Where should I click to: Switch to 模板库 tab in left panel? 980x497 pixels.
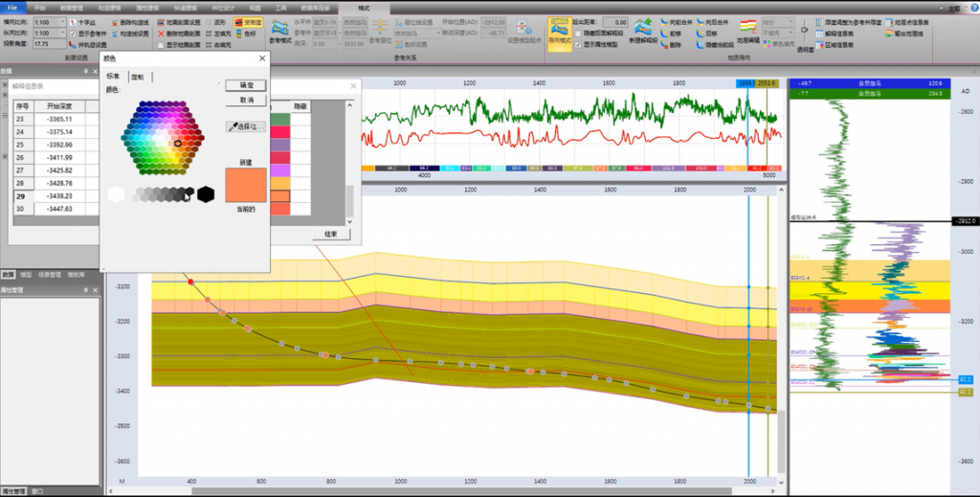[77, 275]
